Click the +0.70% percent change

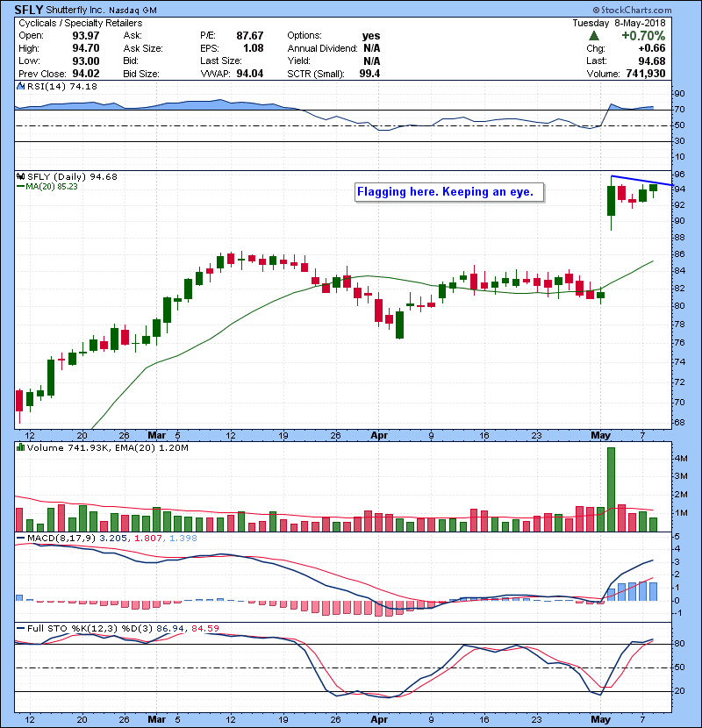click(x=643, y=36)
